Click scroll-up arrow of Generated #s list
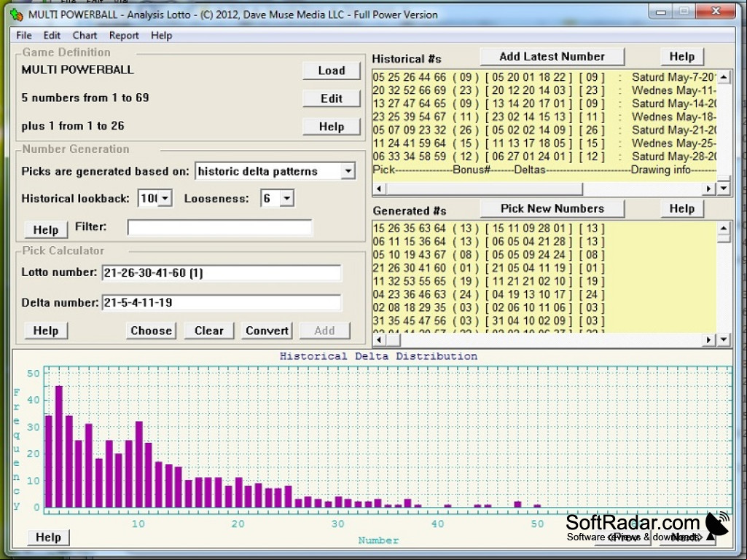 pyautogui.click(x=724, y=228)
